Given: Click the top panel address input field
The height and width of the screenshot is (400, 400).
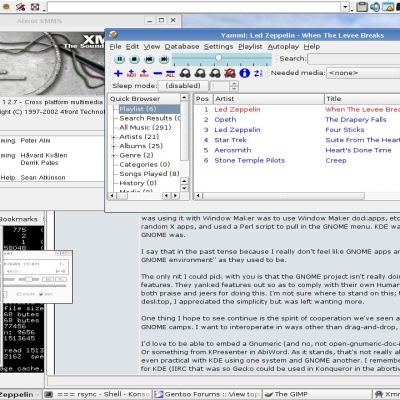Looking at the screenshot, I should [194, 7].
